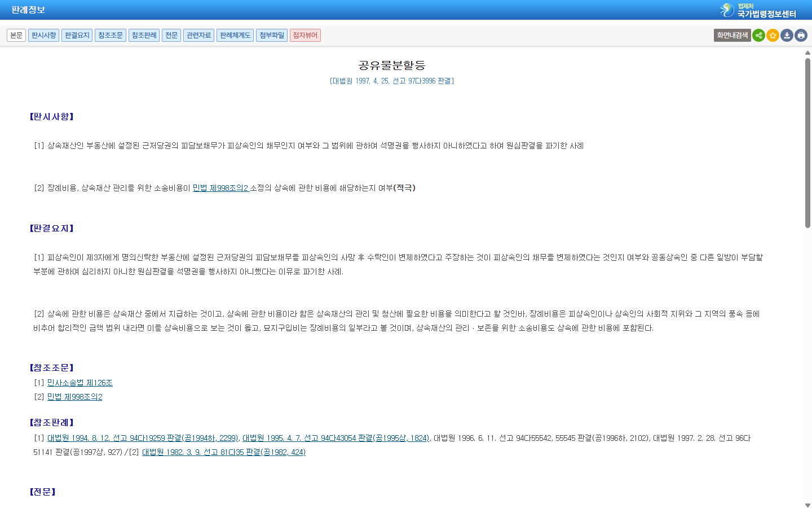The width and height of the screenshot is (812, 508).
Task: Click the green share icon
Action: point(758,36)
